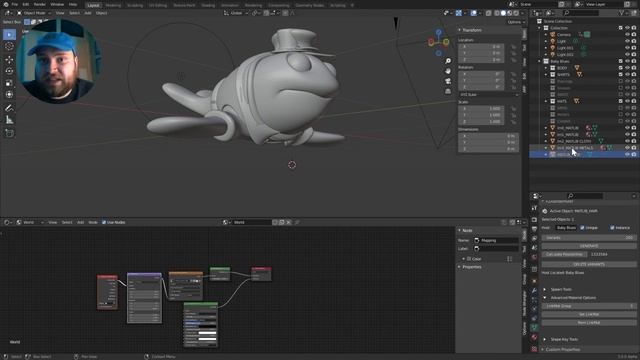Hide the Camera object with eye icon
The height and width of the screenshot is (360, 640).
[627, 35]
